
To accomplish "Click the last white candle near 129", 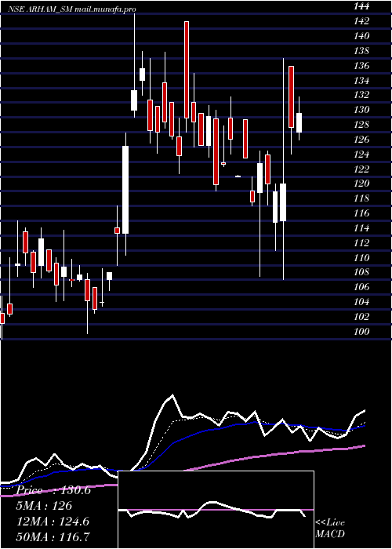I will point(299,122).
